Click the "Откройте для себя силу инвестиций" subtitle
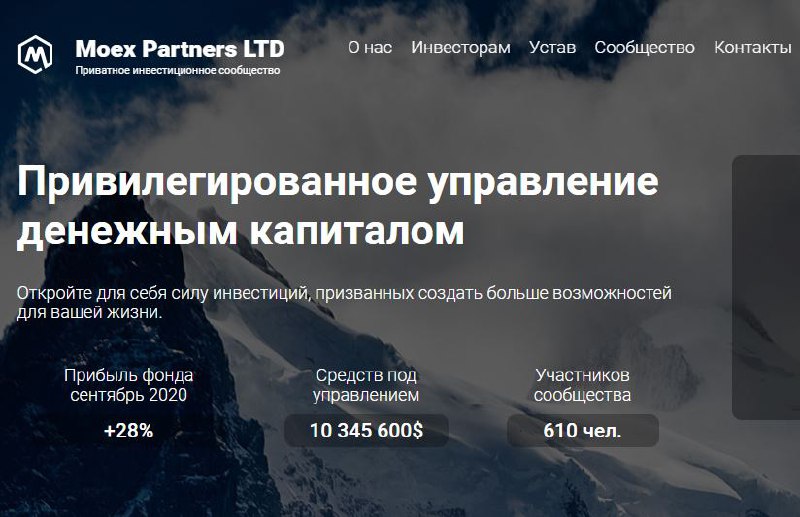This screenshot has width=800, height=517. coord(163,293)
